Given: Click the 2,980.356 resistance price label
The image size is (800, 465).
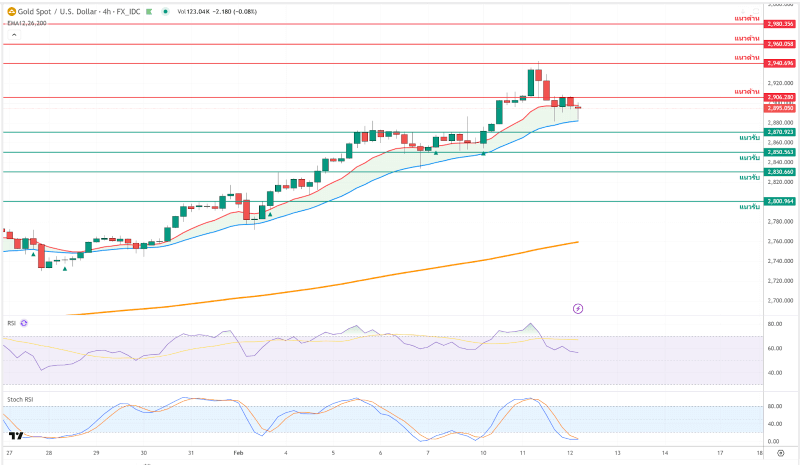Looking at the screenshot, I should [x=780, y=23].
